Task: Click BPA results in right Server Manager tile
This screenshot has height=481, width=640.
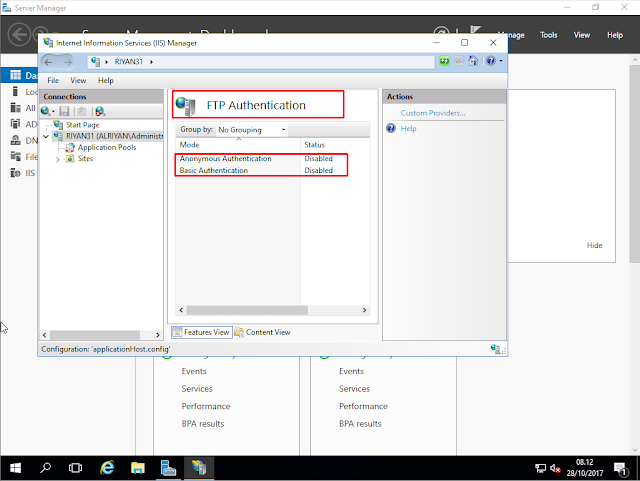Action: (360, 424)
